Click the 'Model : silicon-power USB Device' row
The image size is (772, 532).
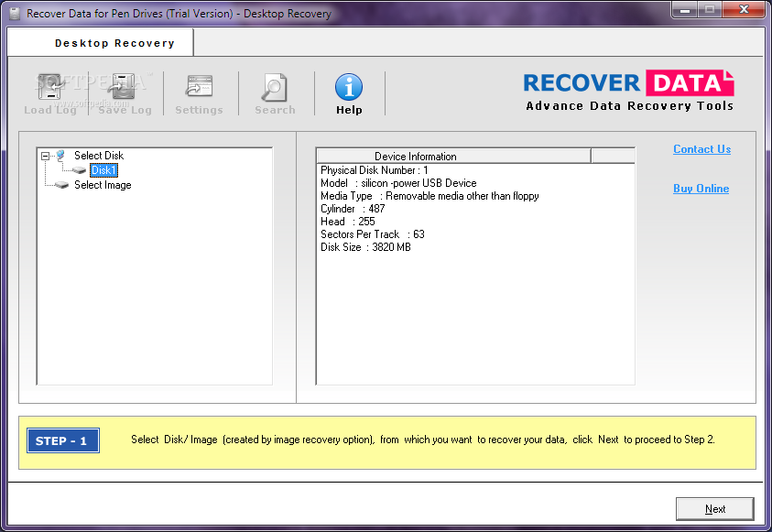[398, 183]
